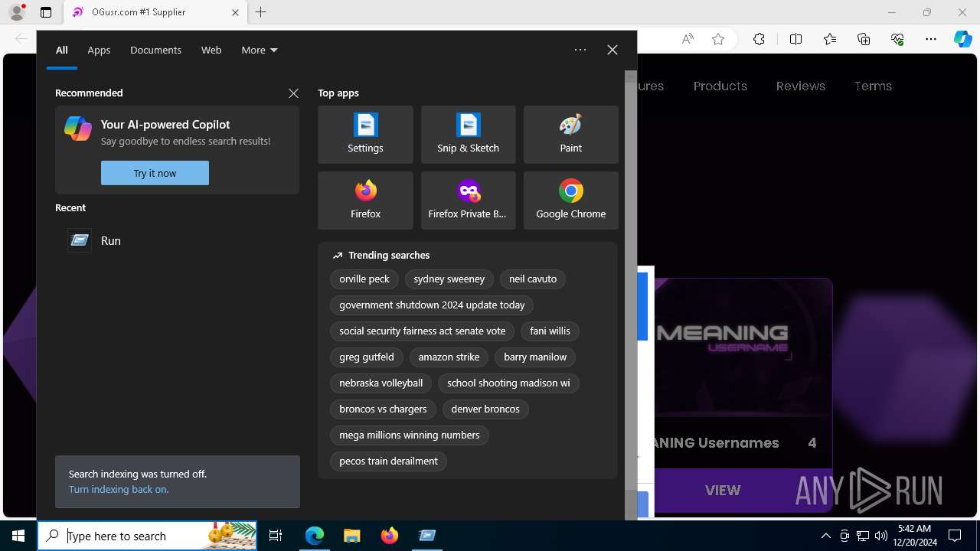980x551 pixels.
Task: Search trending amazon strike
Action: [x=449, y=357]
